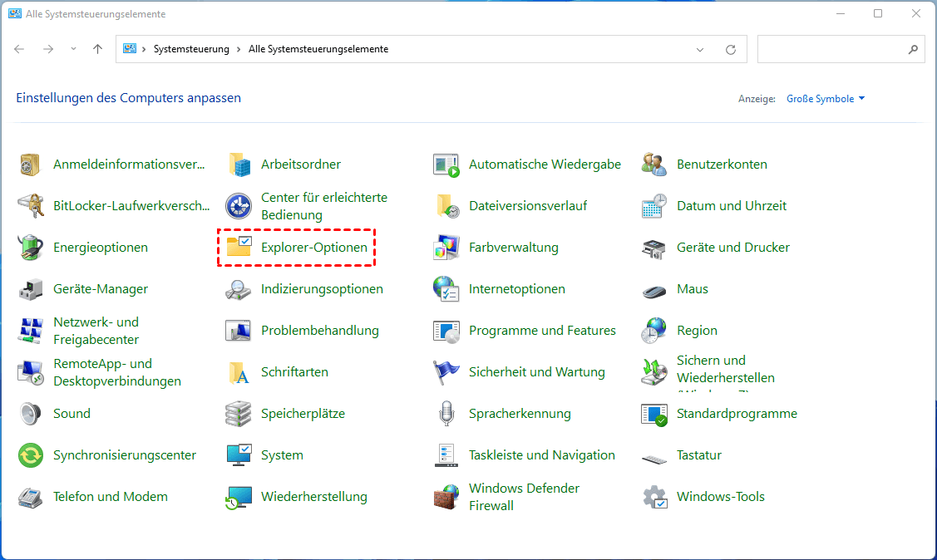
Task: Open the Anmeldeinformationsverwaltung safe icon
Action: coord(30,165)
